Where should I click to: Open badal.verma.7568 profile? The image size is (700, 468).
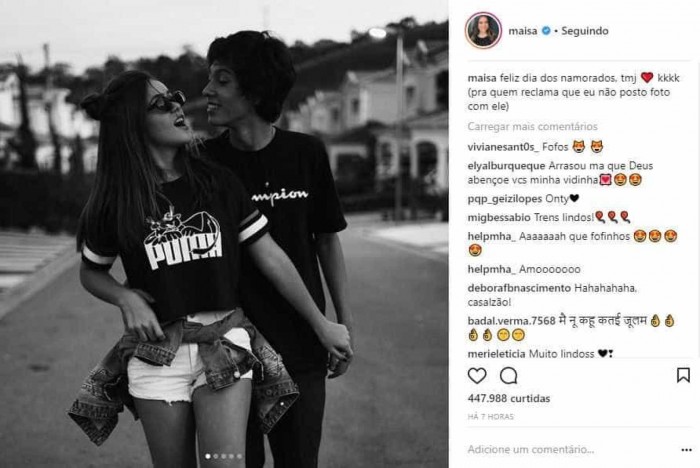tap(511, 321)
